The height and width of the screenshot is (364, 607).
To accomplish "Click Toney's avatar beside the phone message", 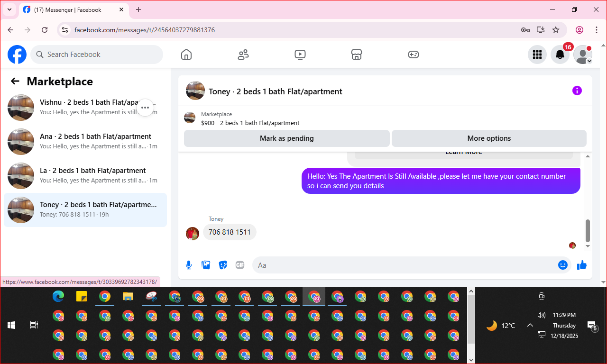I will pyautogui.click(x=193, y=234).
